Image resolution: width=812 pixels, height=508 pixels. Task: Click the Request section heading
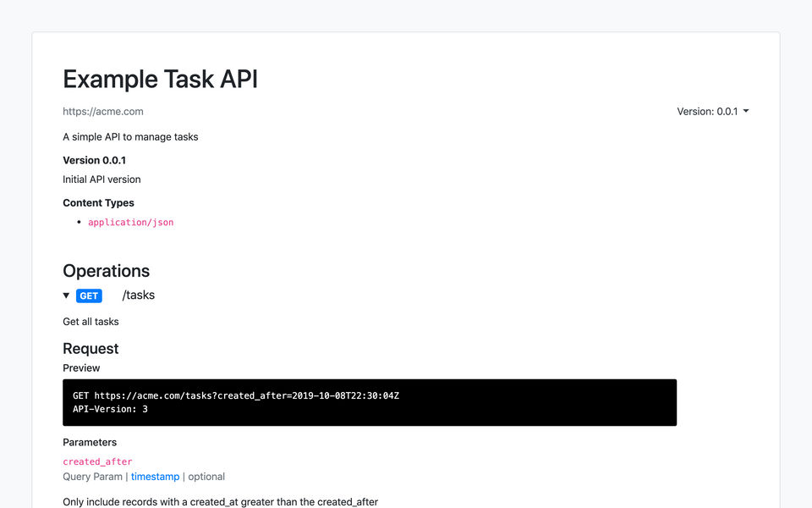[x=91, y=349]
